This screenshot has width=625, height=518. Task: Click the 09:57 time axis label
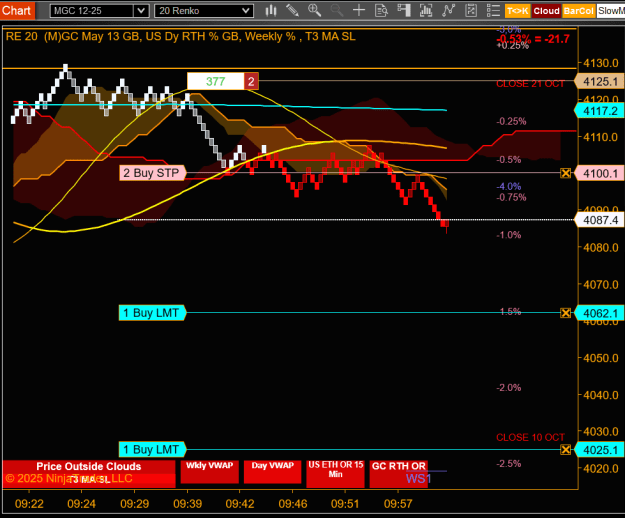point(398,504)
